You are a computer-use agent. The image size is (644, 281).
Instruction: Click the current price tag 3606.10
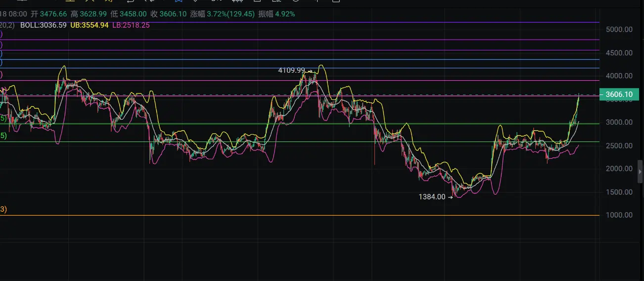click(618, 94)
